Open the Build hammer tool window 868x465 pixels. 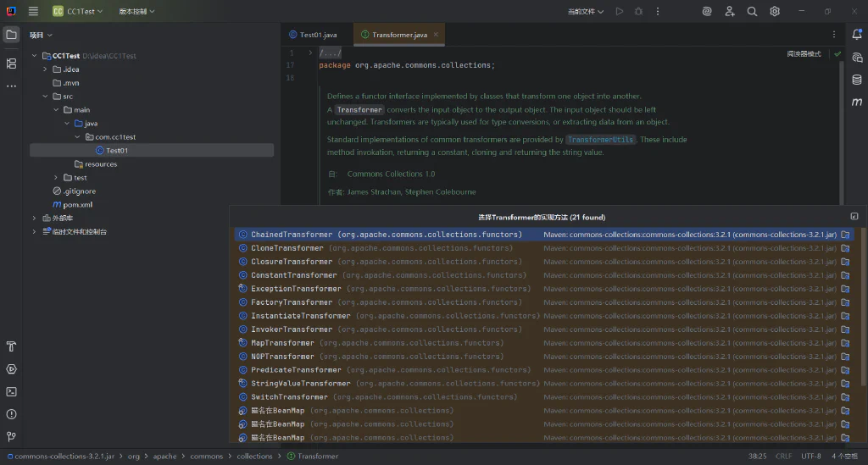click(11, 346)
